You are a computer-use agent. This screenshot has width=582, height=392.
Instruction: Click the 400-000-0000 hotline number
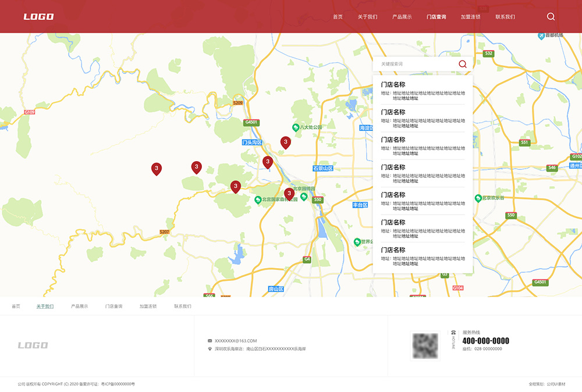click(x=485, y=341)
